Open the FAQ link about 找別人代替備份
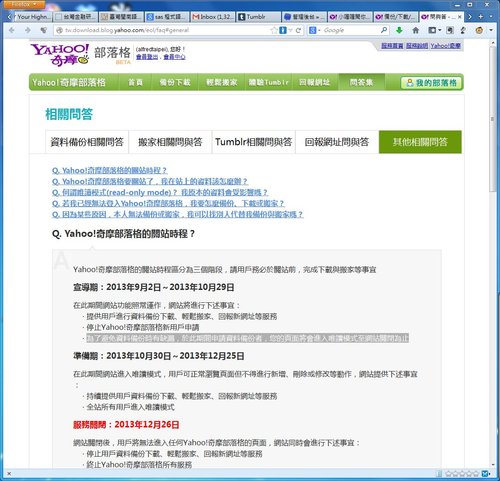The width and height of the screenshot is (500, 481). point(178,214)
